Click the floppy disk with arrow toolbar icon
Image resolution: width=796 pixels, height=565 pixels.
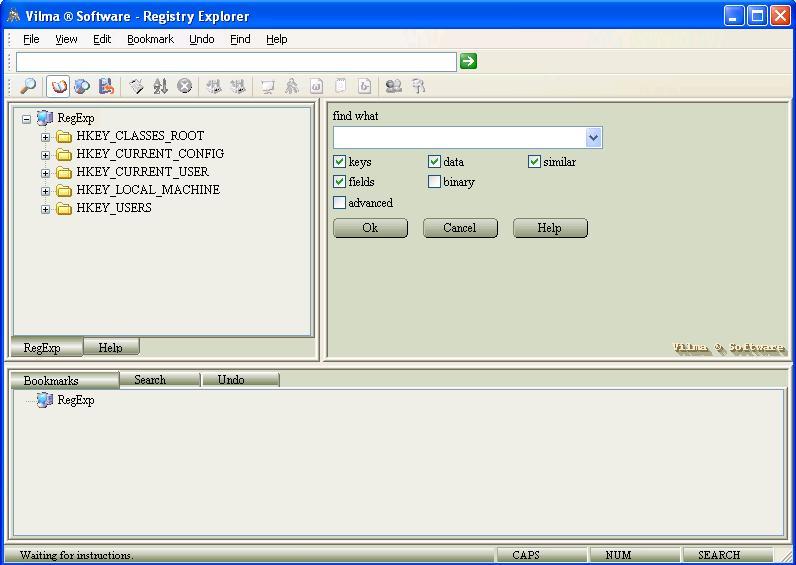(x=106, y=86)
